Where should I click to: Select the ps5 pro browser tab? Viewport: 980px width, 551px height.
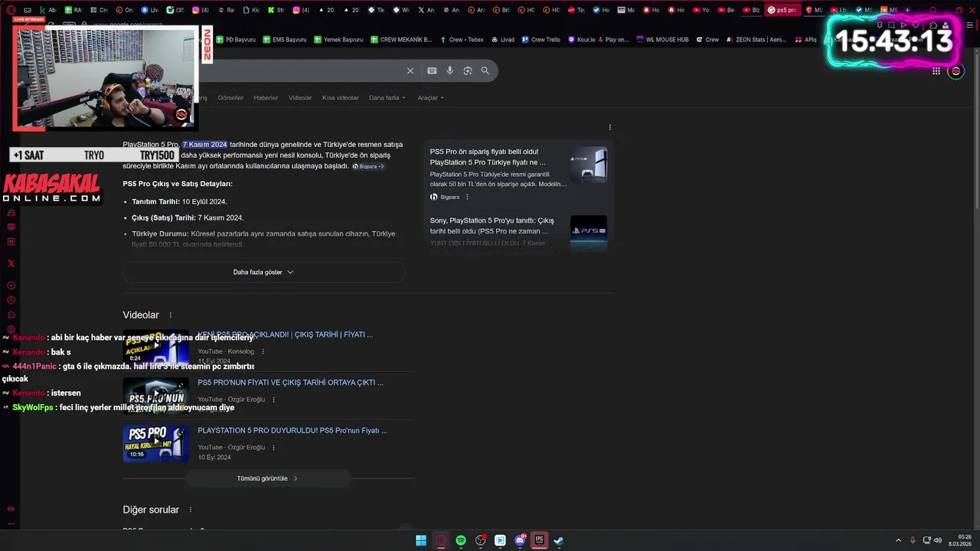pyautogui.click(x=782, y=10)
